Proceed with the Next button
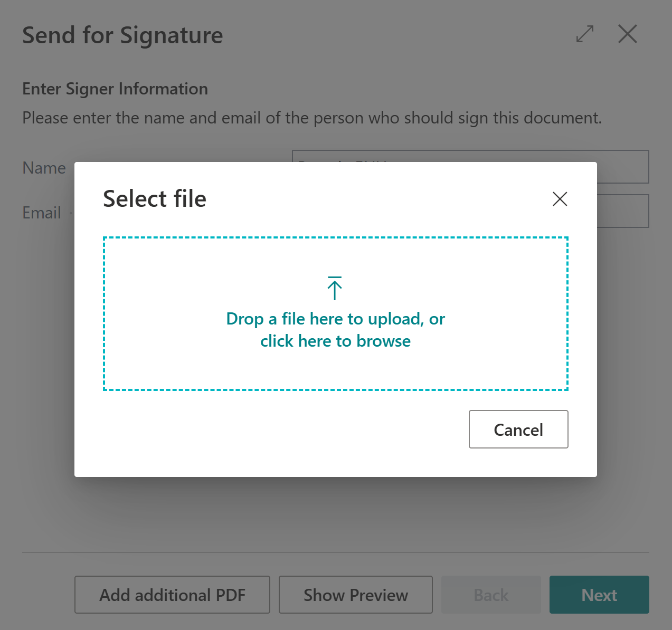Image resolution: width=672 pixels, height=630 pixels. [599, 595]
